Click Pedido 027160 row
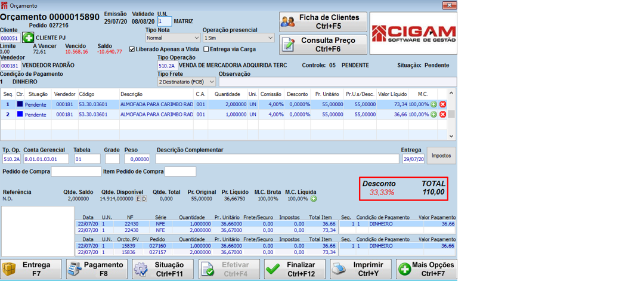 coord(206,246)
